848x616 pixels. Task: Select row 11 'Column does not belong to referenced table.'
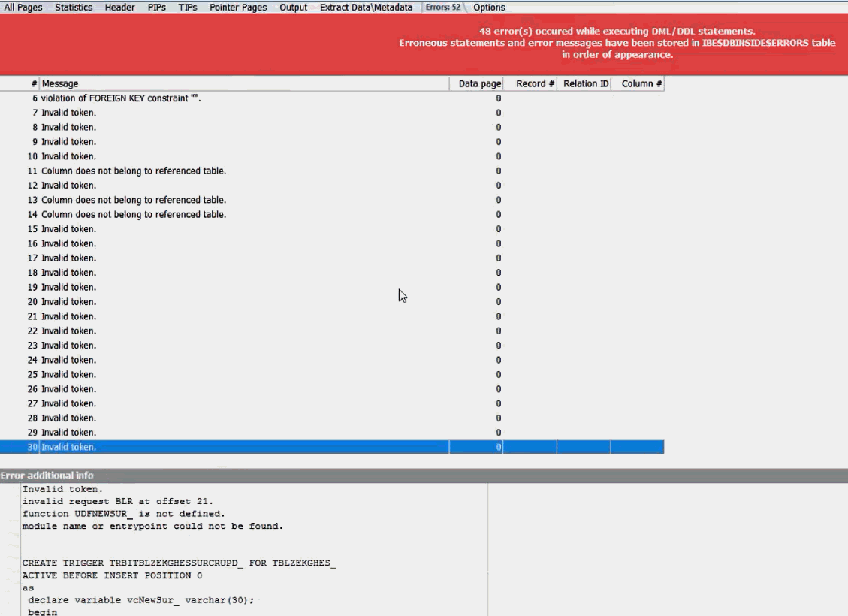[332, 171]
